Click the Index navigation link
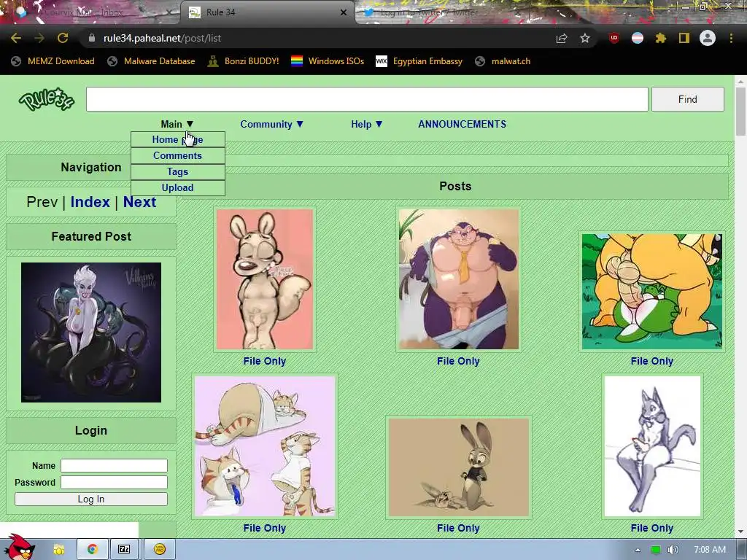747x560 pixels. pyautogui.click(x=90, y=202)
